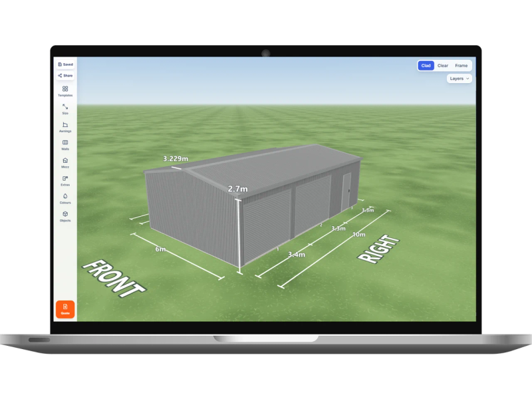532x399 pixels.
Task: Click the RIGHT orientation label
Action: coord(378,249)
